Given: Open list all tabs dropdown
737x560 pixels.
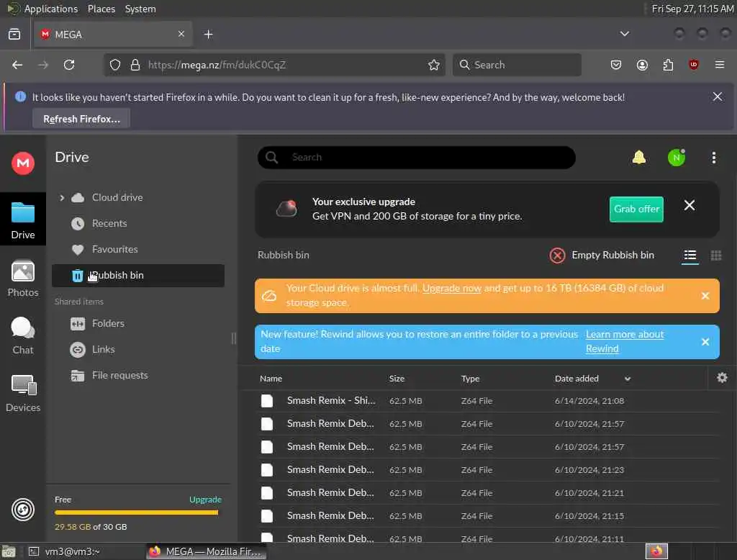Looking at the screenshot, I should [624, 34].
